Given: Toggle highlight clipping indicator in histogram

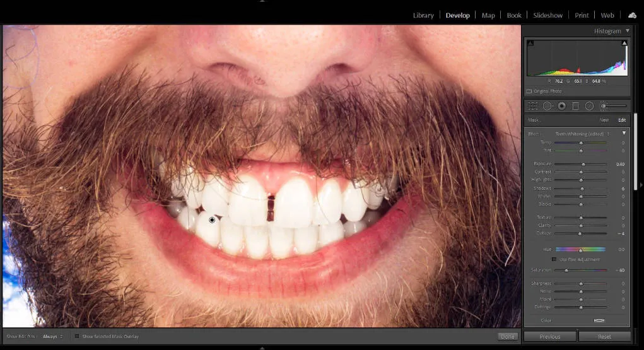Looking at the screenshot, I should (x=624, y=44).
